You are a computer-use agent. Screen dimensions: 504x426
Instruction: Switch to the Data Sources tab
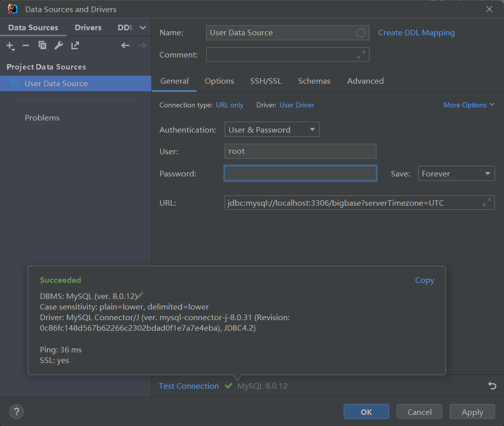coord(33,28)
